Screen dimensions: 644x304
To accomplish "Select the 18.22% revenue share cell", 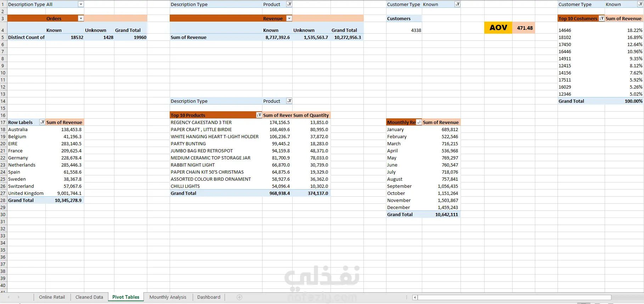I will 624,30.
